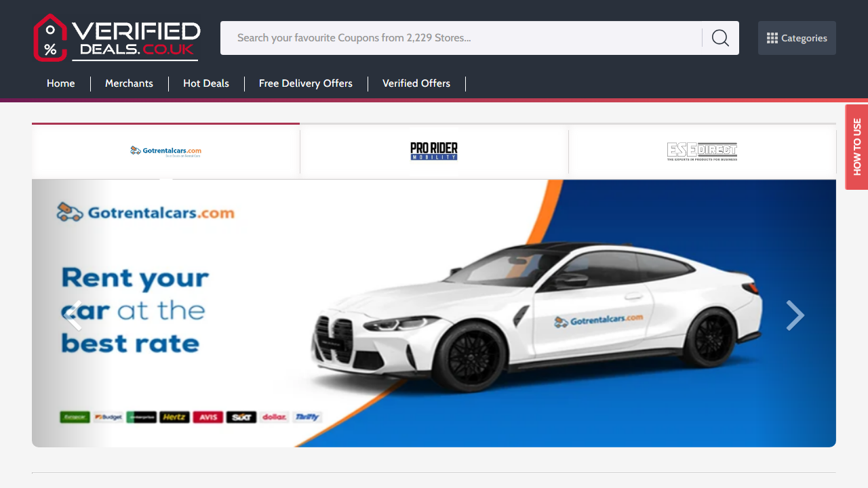Screen dimensions: 868x488
Task: Click the Hertz brand logo on the banner
Action: click(x=174, y=417)
